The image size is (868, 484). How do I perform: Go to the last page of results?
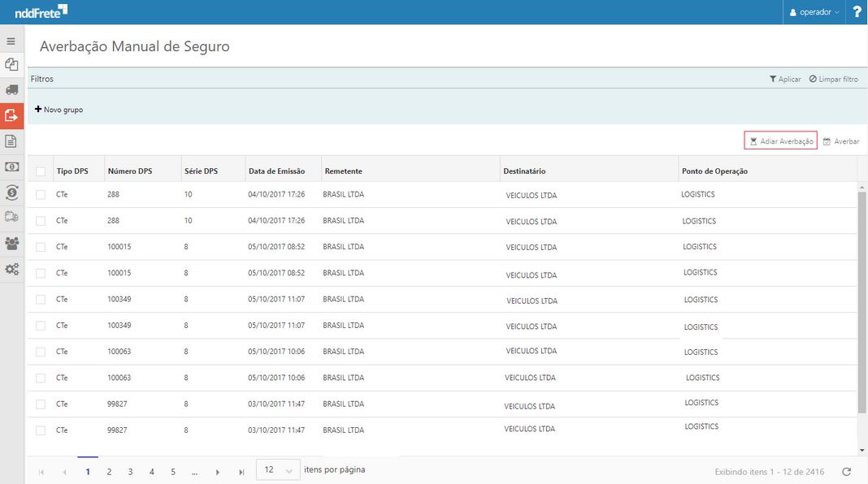[241, 472]
